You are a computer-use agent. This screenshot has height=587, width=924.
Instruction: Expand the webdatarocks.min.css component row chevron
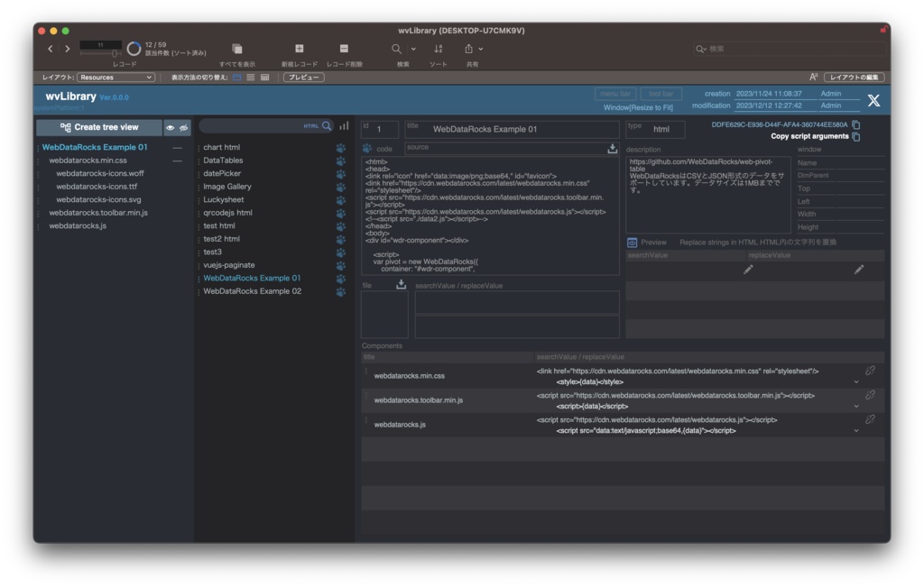coord(856,382)
